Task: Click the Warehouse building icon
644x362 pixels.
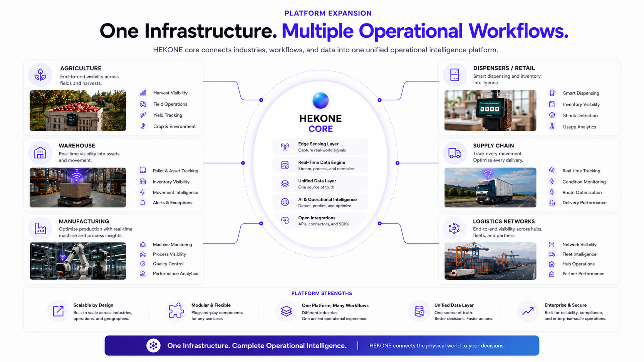Action: pos(40,153)
